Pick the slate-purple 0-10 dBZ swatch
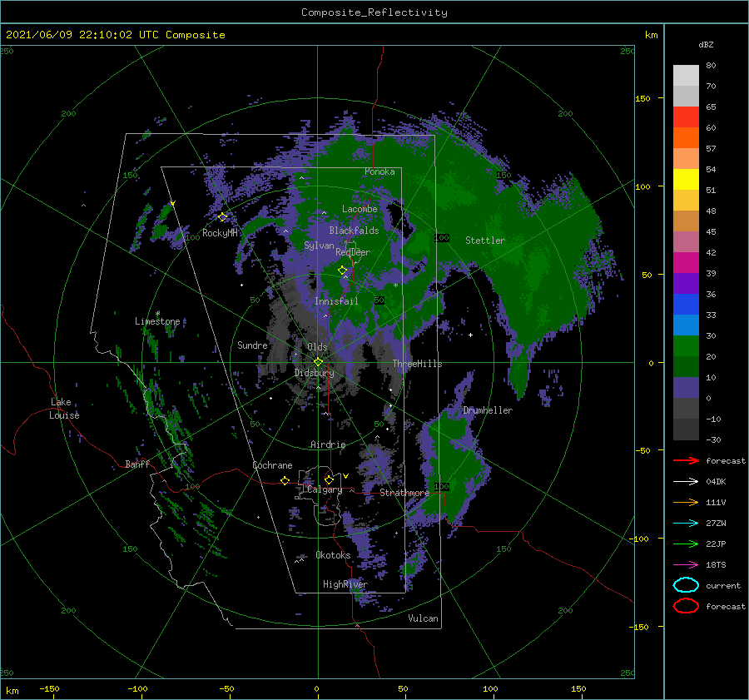Image resolution: width=749 pixels, height=700 pixels. pyautogui.click(x=686, y=388)
